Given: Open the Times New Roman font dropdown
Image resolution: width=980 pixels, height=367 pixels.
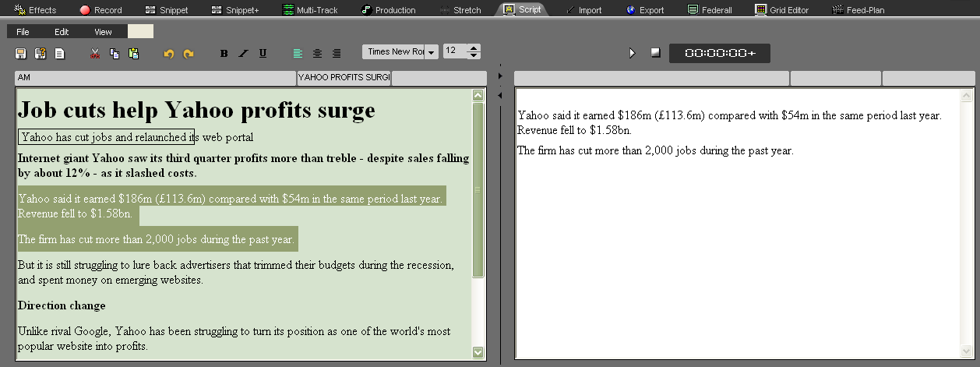Looking at the screenshot, I should [x=431, y=52].
